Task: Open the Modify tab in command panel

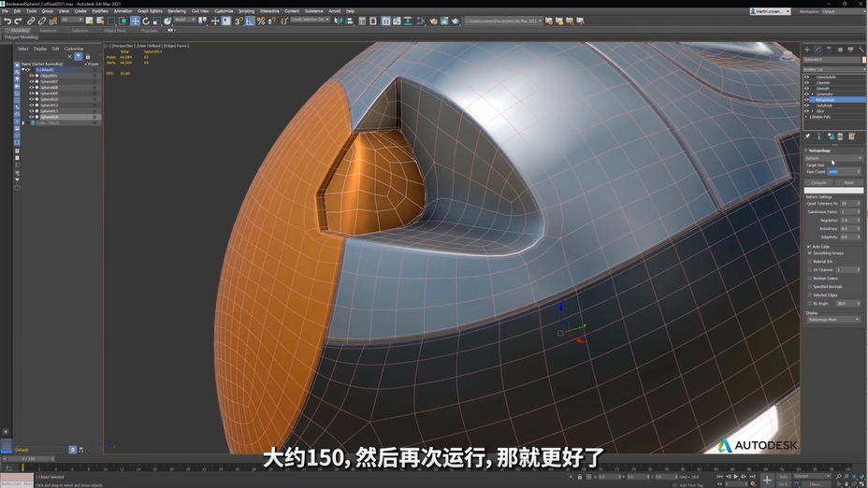Action: 818,50
